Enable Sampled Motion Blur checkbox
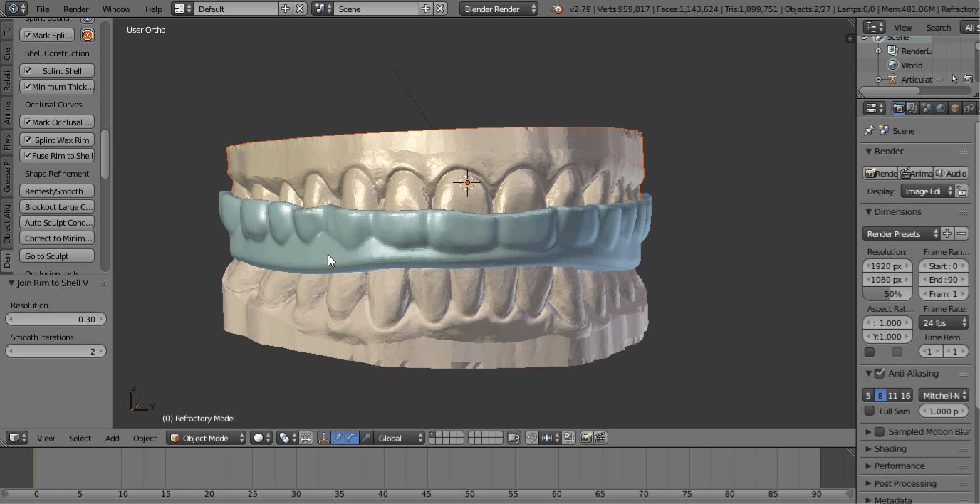Viewport: 980px width, 504px height. [x=880, y=431]
